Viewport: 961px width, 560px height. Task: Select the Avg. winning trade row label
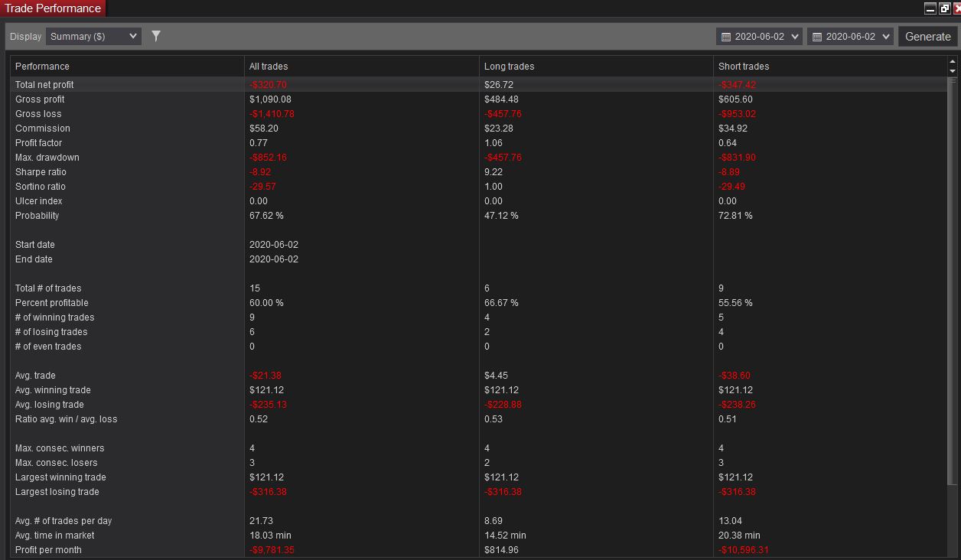[x=53, y=390]
